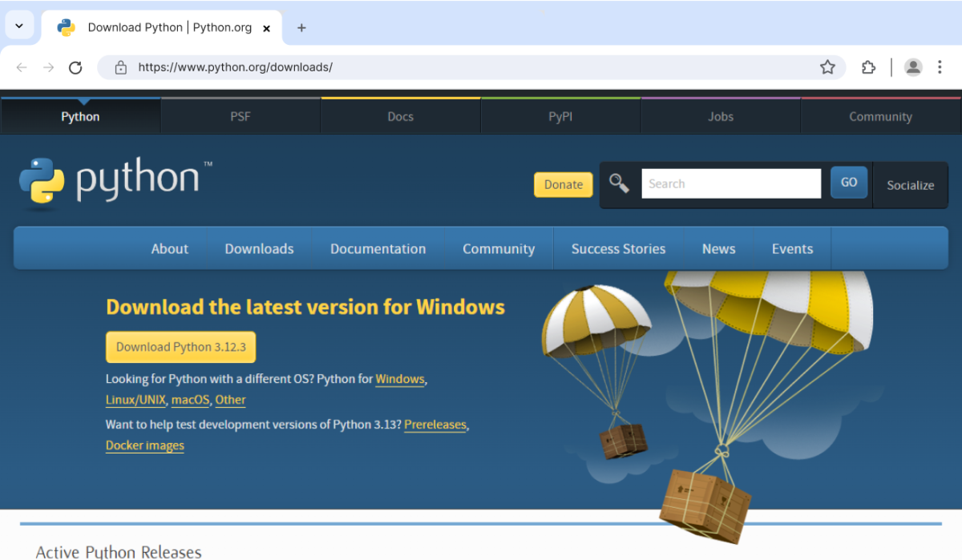
Task: Open the Documentation navigation item
Action: [378, 248]
